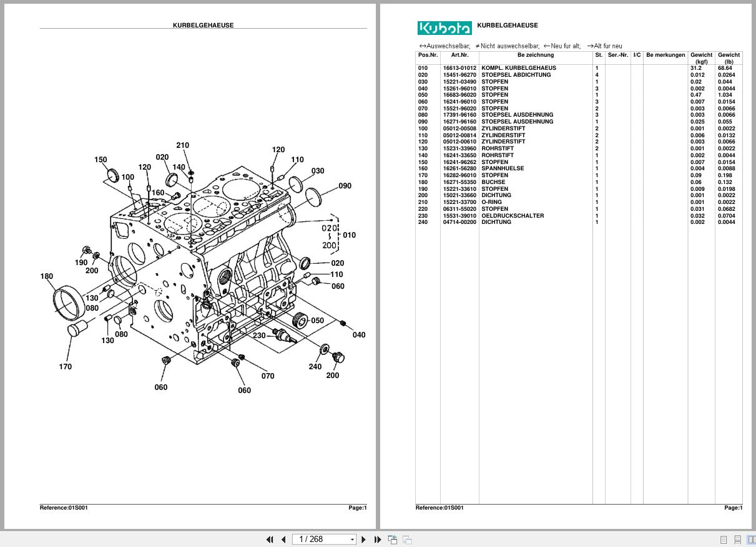This screenshot has width=756, height=547.
Task: Click inside the page number field
Action: click(315, 539)
